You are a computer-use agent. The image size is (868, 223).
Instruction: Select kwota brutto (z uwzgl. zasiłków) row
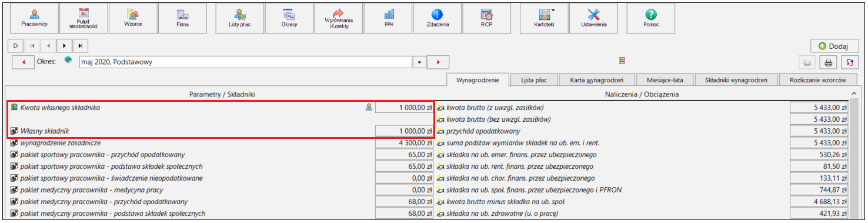click(x=642, y=107)
